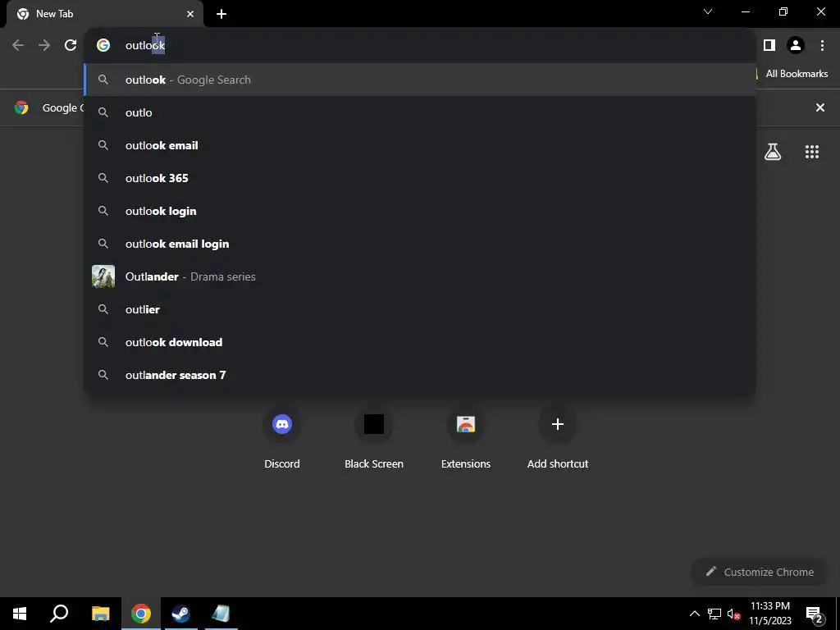Viewport: 840px width, 630px height.
Task: Open All Bookmarks folder
Action: (x=792, y=74)
